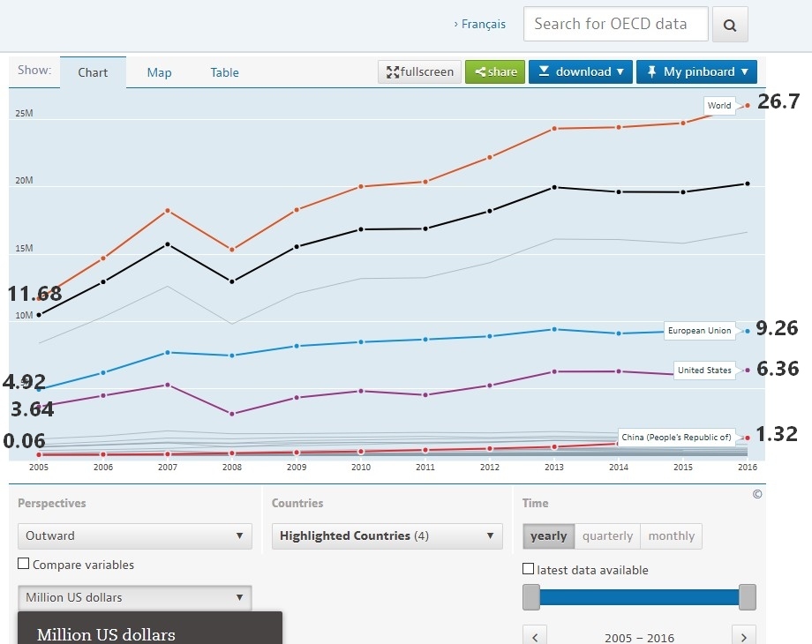Switch to the Map tab
This screenshot has width=812, height=644.
point(159,72)
